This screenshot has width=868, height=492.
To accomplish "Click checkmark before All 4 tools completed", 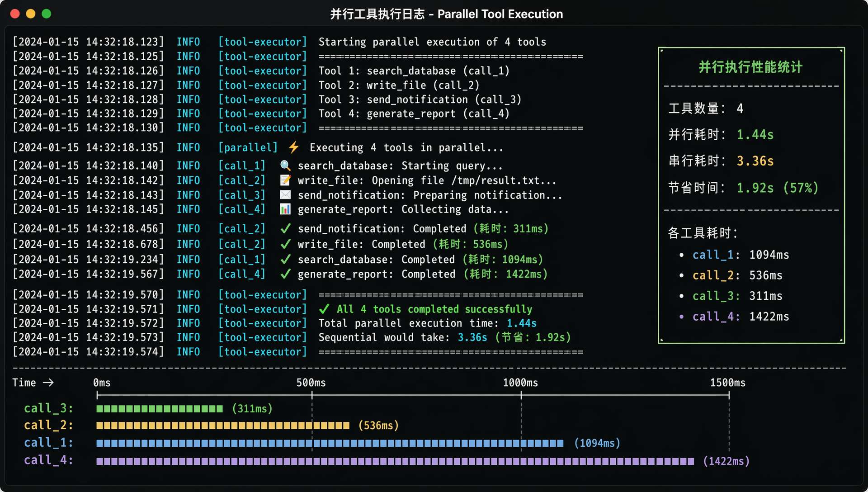I will [324, 309].
